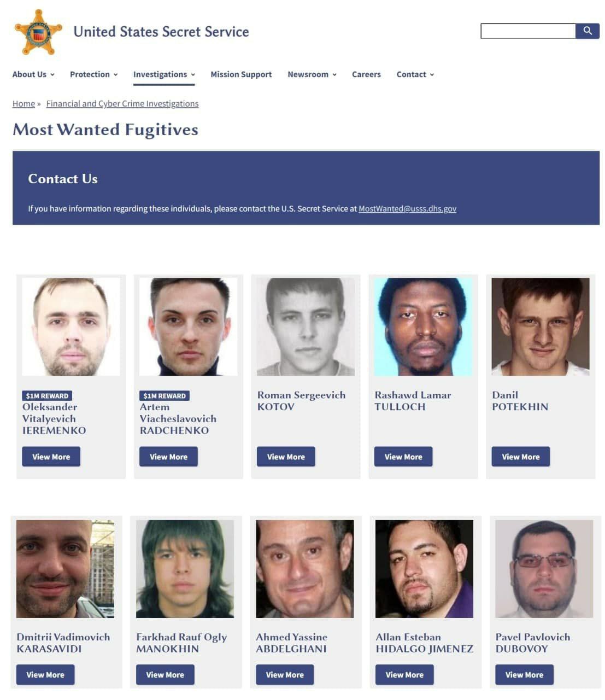Expand the Protection dropdown menu
This screenshot has height=700, width=605.
point(93,74)
